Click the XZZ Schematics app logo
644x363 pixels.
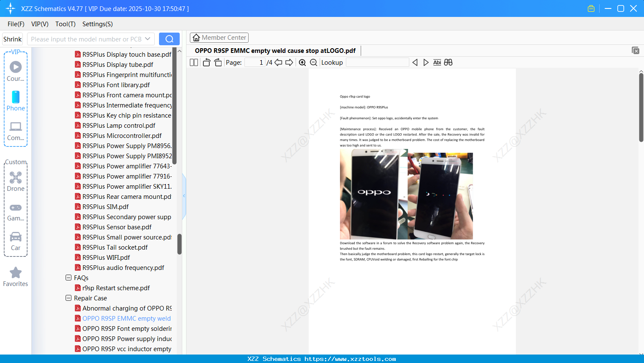[x=11, y=8]
